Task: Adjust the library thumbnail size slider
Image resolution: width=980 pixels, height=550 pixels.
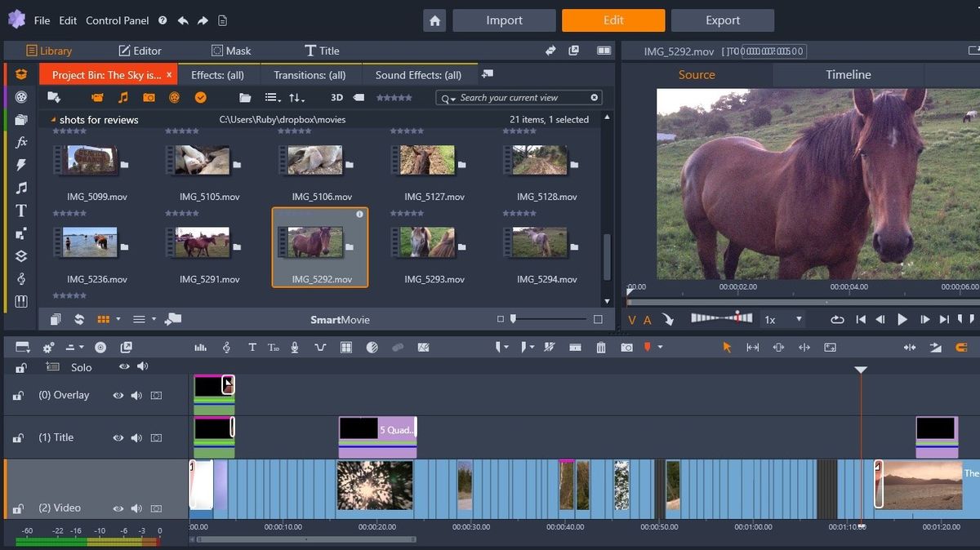Action: point(514,319)
